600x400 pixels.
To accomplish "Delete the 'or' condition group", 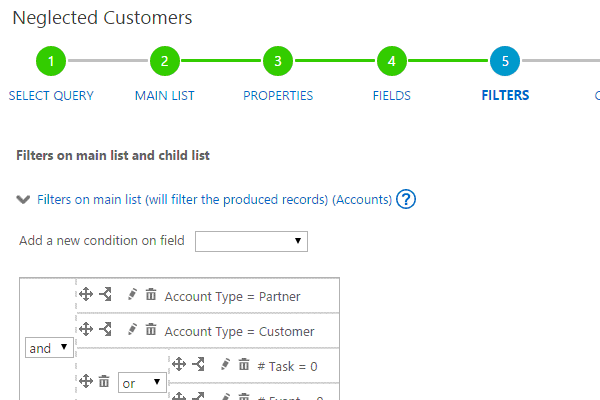I will coord(104,381).
